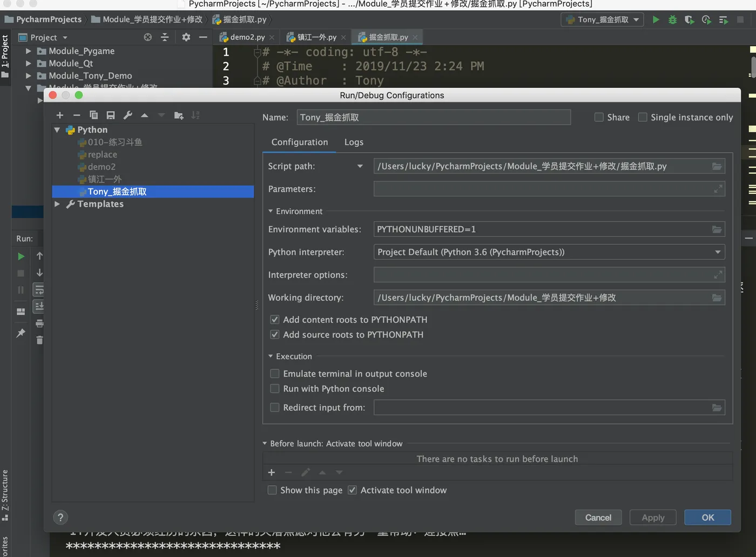Start debugging with bug icon

(672, 19)
